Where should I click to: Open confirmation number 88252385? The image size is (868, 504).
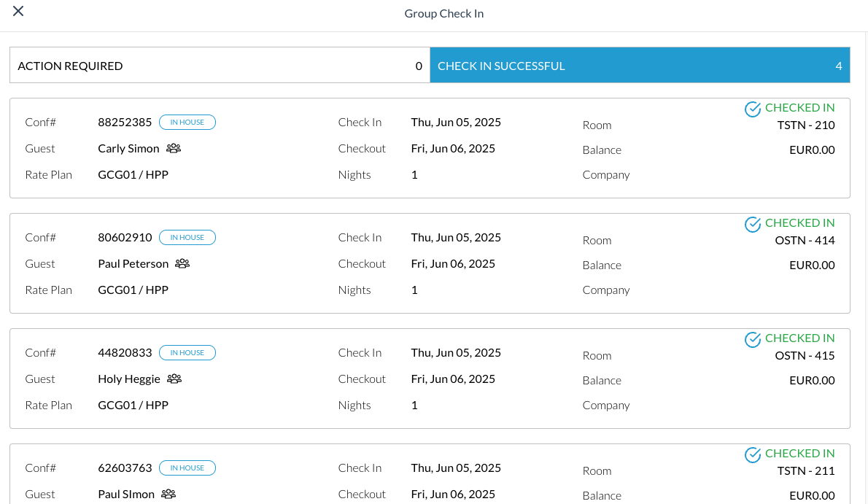click(125, 122)
